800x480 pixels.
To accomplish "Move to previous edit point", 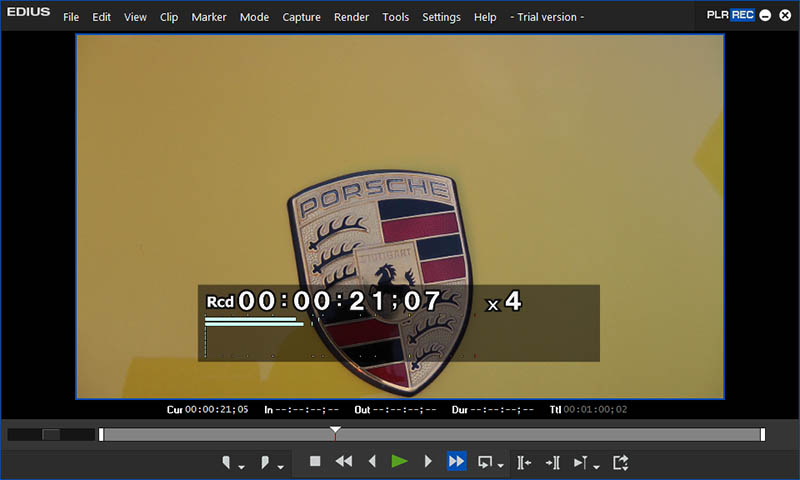I will (x=524, y=462).
